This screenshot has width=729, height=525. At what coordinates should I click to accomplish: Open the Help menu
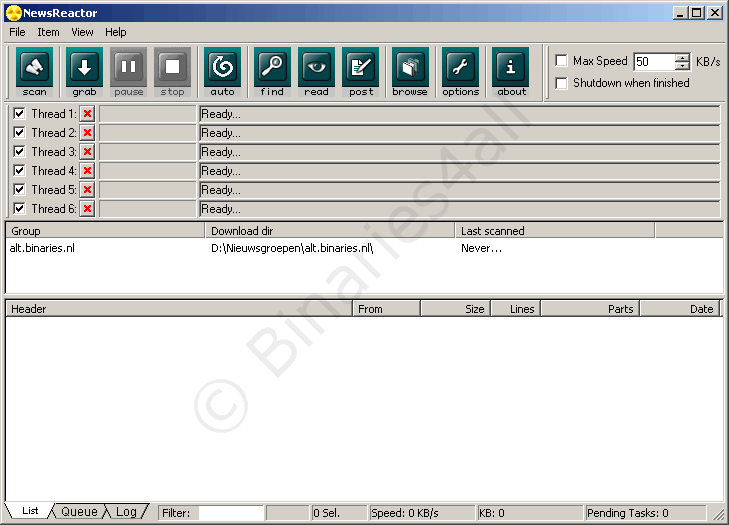pyautogui.click(x=116, y=32)
